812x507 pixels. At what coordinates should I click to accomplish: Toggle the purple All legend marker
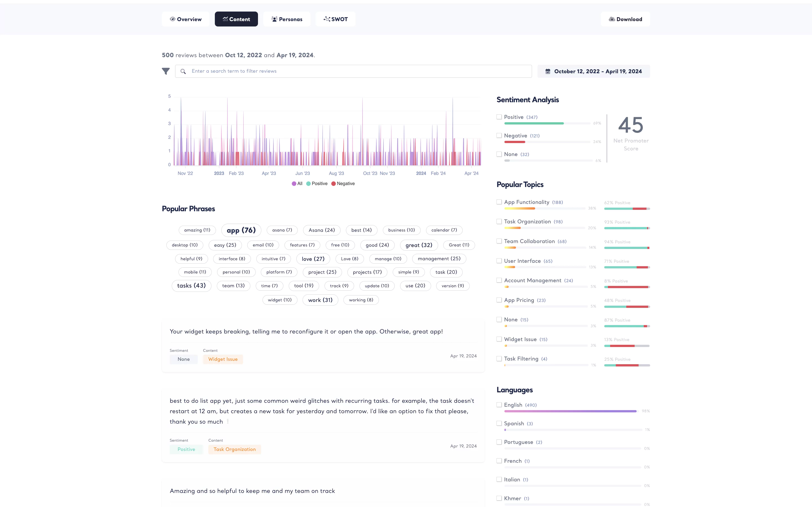(x=294, y=183)
